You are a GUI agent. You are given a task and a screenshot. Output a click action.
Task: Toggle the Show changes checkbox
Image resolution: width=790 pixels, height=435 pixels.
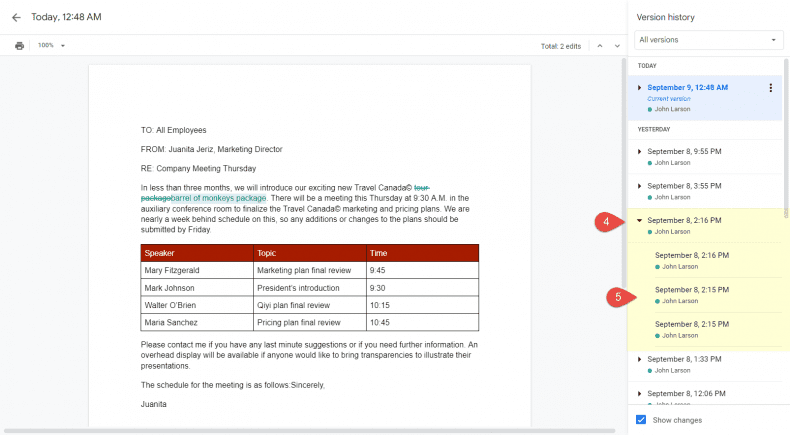click(642, 419)
